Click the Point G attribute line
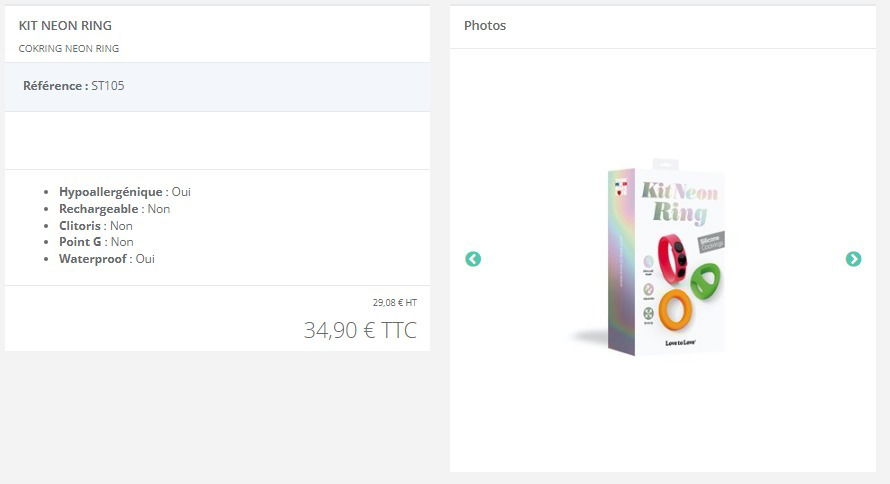The width and height of the screenshot is (890, 484). tap(96, 242)
